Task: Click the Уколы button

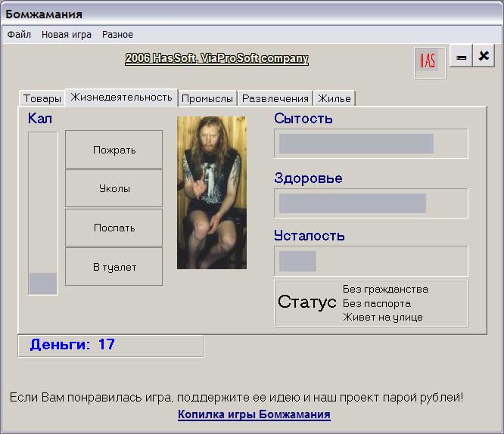Action: coord(114,188)
